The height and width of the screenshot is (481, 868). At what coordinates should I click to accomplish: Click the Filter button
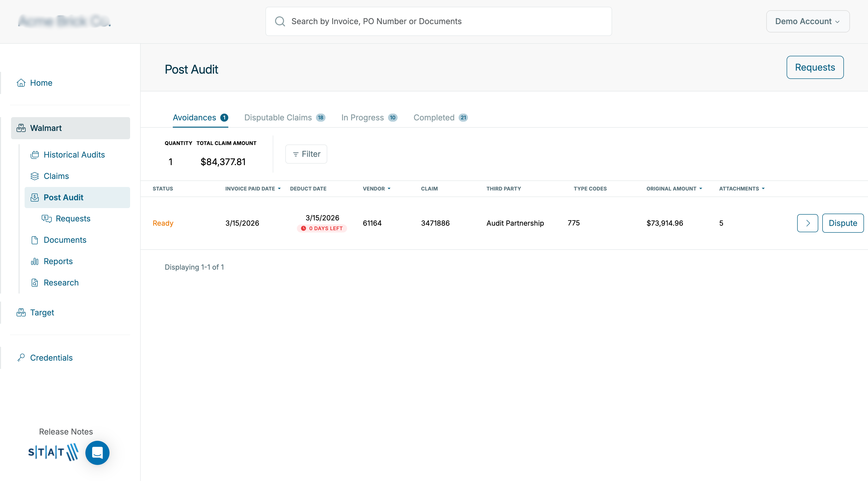coord(306,154)
